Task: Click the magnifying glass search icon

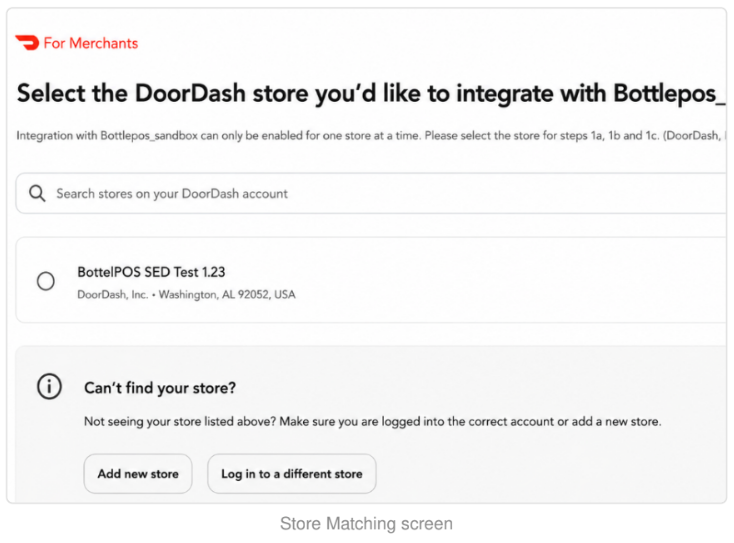Action: point(37,193)
